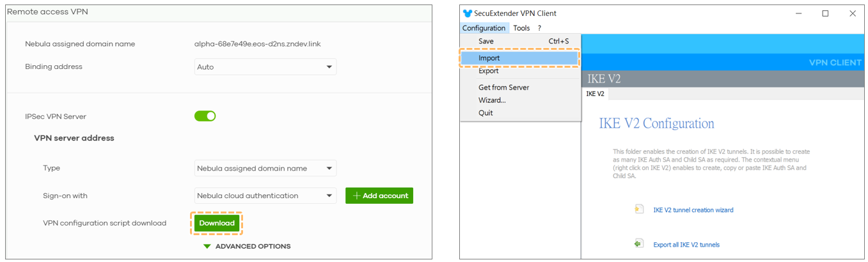Toggle the IPSec VPN Server switch
The height and width of the screenshot is (262, 868).
205,116
